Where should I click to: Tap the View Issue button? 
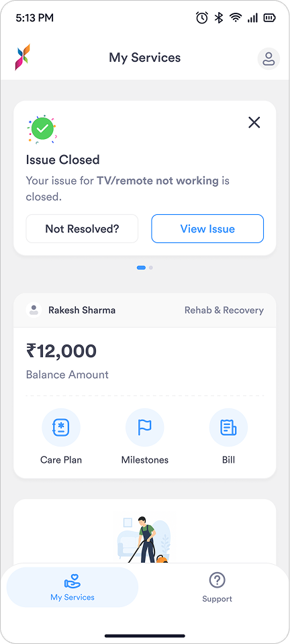(207, 229)
